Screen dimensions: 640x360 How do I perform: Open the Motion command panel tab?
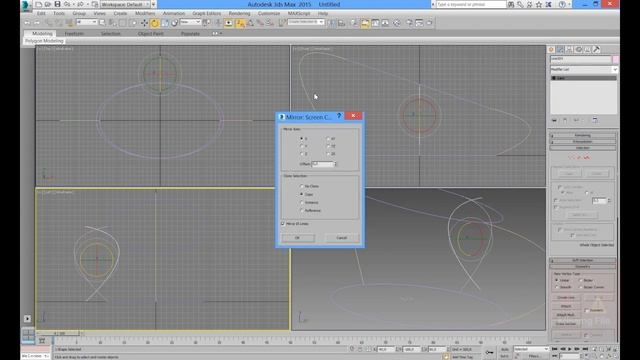click(578, 49)
